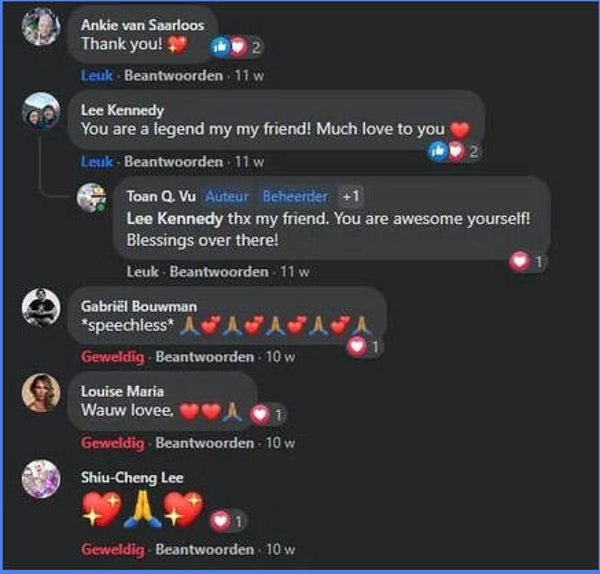Open heart reaction on Toan Q. Vu reply
The image size is (600, 574).
[526, 262]
